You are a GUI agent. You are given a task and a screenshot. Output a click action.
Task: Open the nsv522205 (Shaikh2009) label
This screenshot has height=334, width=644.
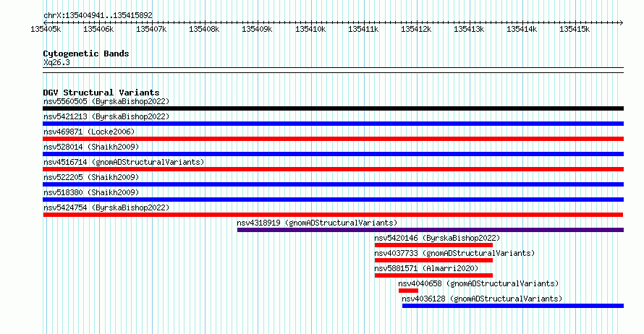coord(91,177)
